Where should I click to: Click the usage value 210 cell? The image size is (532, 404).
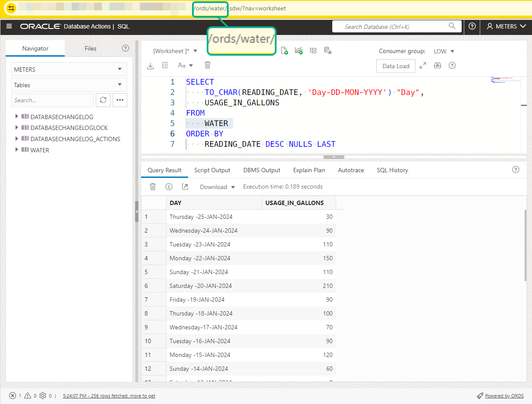tap(299, 286)
